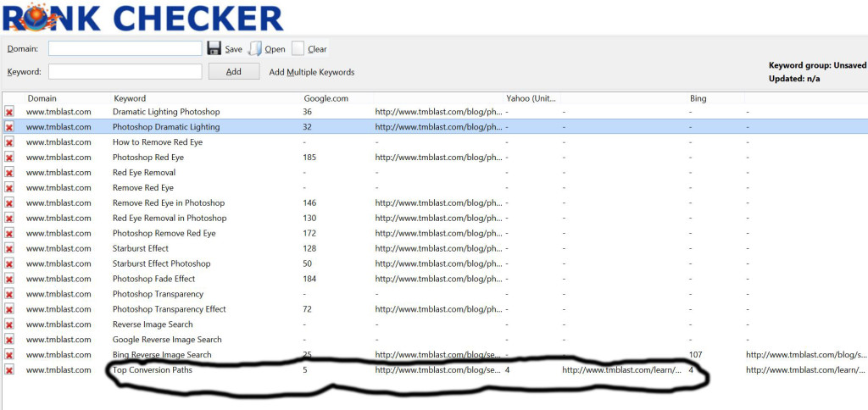Remove the Photoshop Red Eye keyword row
Image resolution: width=868 pixels, height=410 pixels.
point(8,158)
